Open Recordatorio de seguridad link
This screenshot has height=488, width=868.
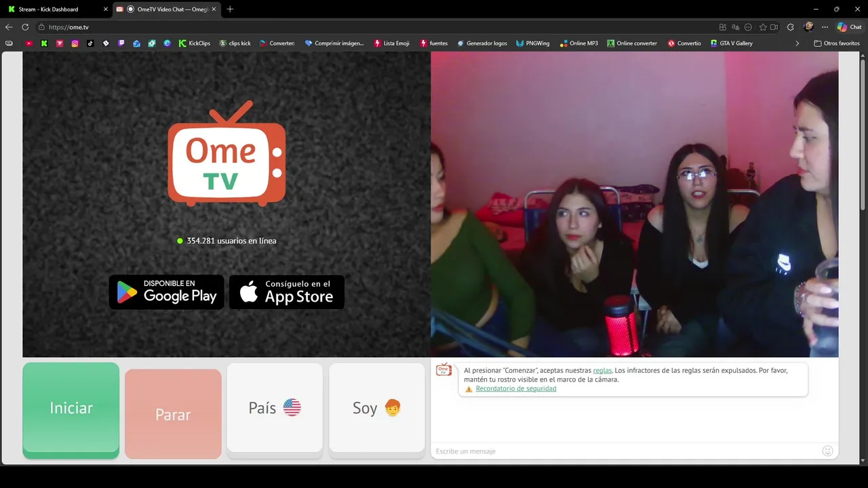coord(516,389)
